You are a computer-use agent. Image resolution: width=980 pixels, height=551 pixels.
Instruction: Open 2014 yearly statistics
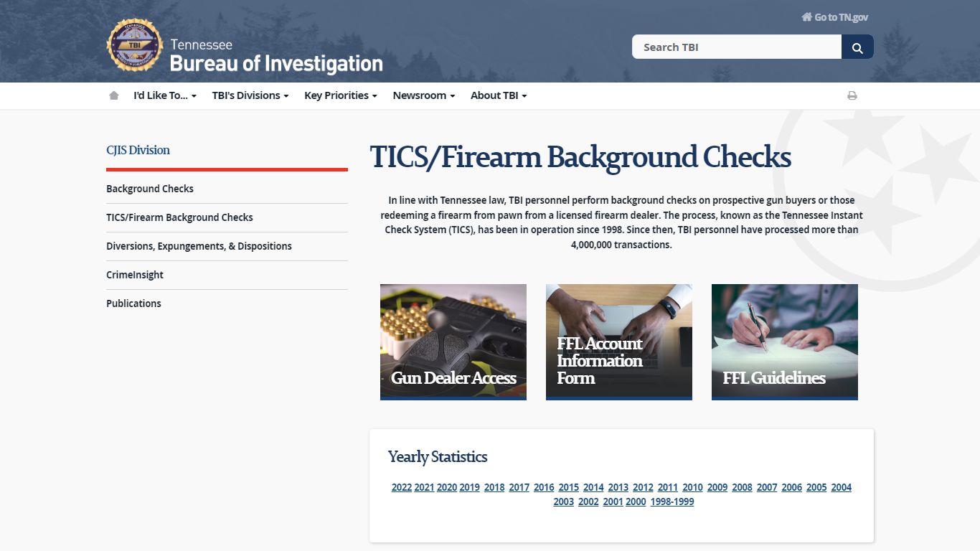click(x=593, y=487)
